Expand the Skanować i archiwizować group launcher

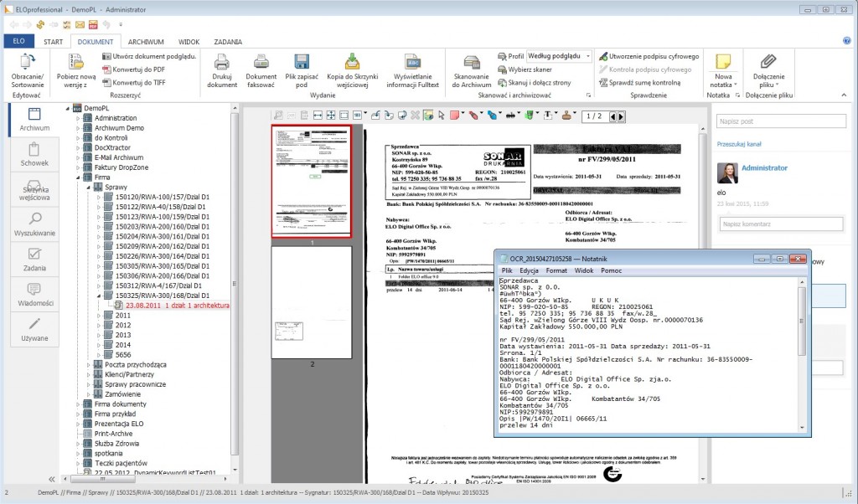(589, 95)
